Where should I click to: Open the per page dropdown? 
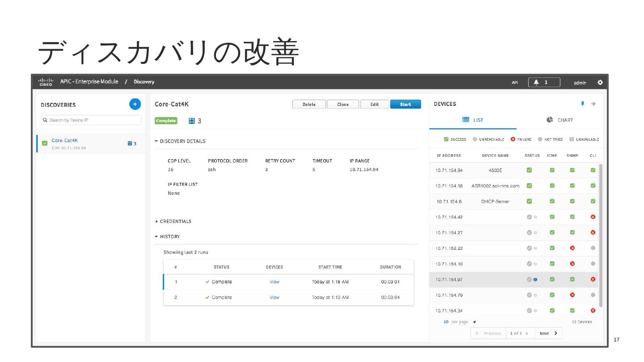[x=475, y=322]
